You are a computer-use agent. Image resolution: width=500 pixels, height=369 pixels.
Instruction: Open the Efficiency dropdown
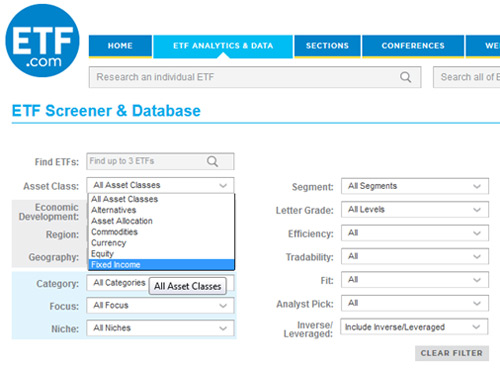point(415,233)
